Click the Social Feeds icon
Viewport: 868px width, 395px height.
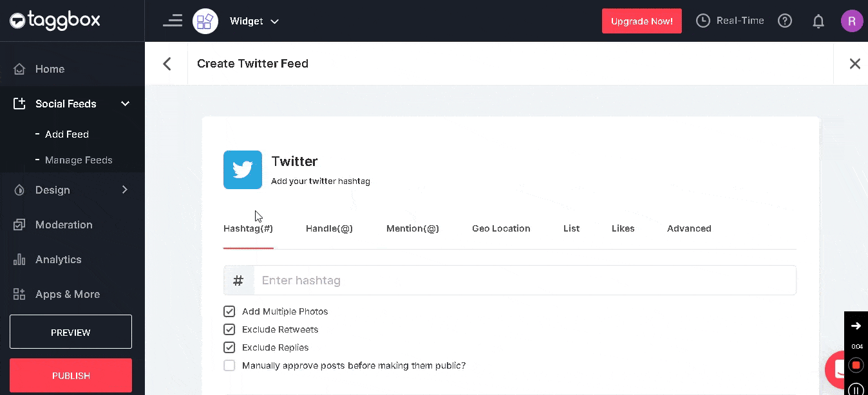[19, 104]
